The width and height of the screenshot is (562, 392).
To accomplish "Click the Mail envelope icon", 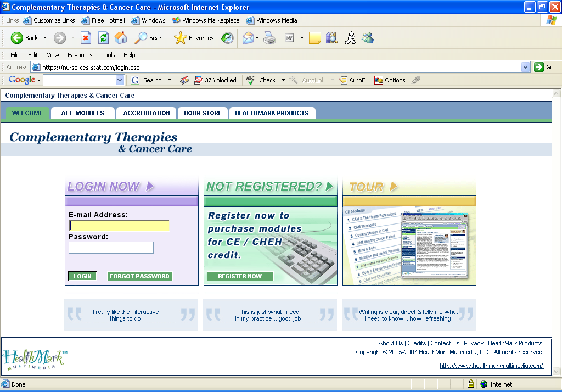I will point(248,38).
